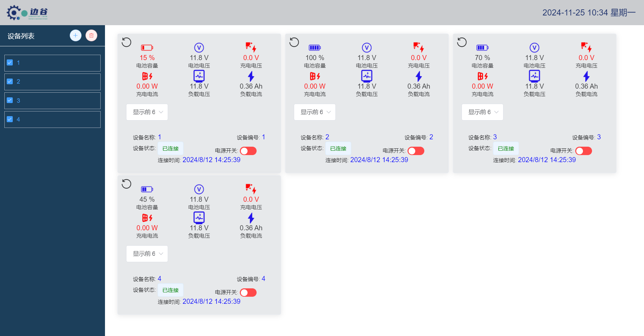Click the 45 % battery capacity value
Viewport: 644px width, 336px height.
coord(147,199)
